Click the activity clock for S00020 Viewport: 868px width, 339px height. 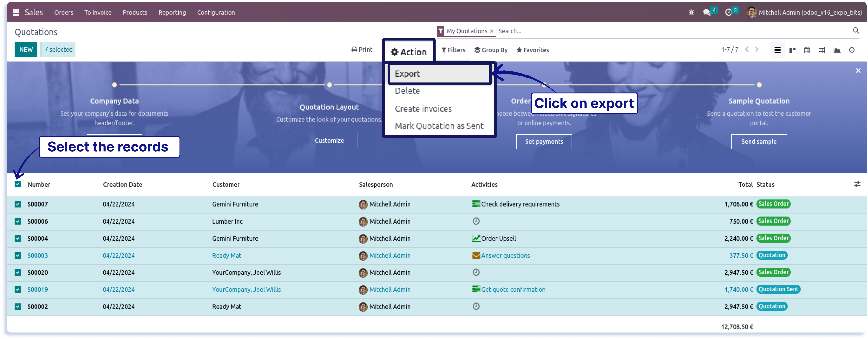[x=476, y=273]
